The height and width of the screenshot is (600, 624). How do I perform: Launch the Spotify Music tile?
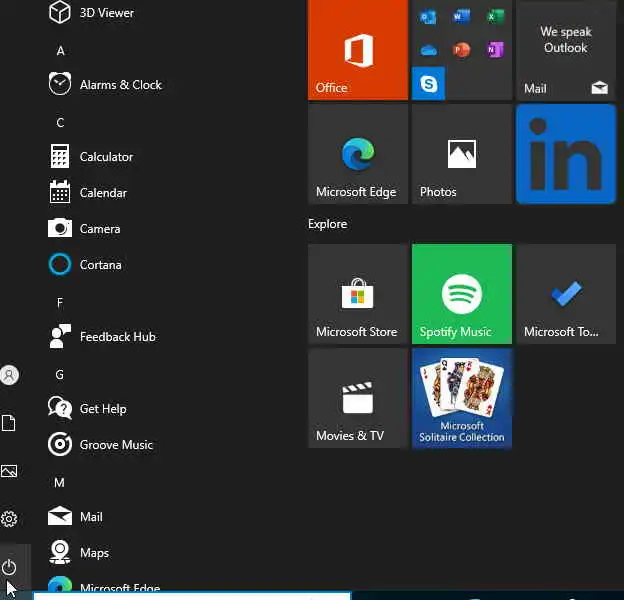(462, 294)
